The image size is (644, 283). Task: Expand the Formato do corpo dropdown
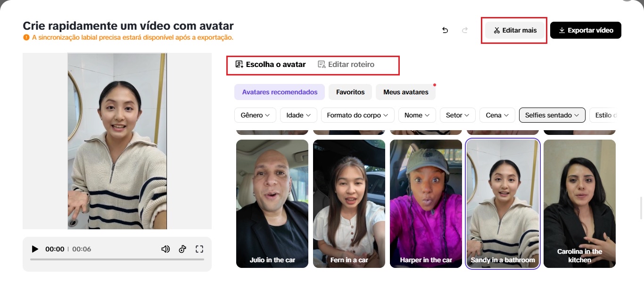(357, 115)
